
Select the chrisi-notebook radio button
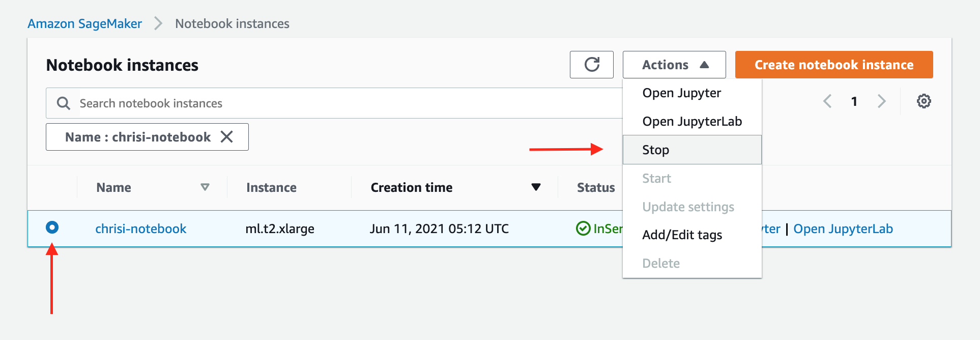(x=52, y=227)
